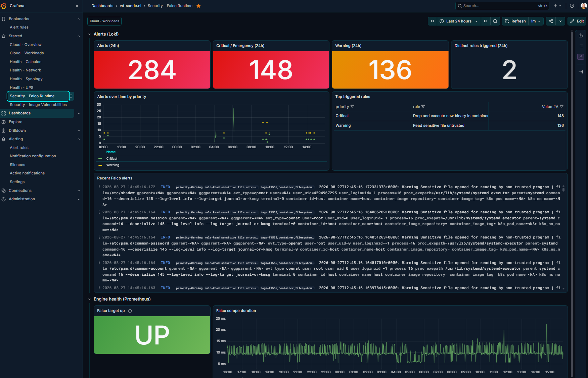588x378 pixels.
Task: Collapse the Engine health (Prometheus) row
Action: (89, 299)
